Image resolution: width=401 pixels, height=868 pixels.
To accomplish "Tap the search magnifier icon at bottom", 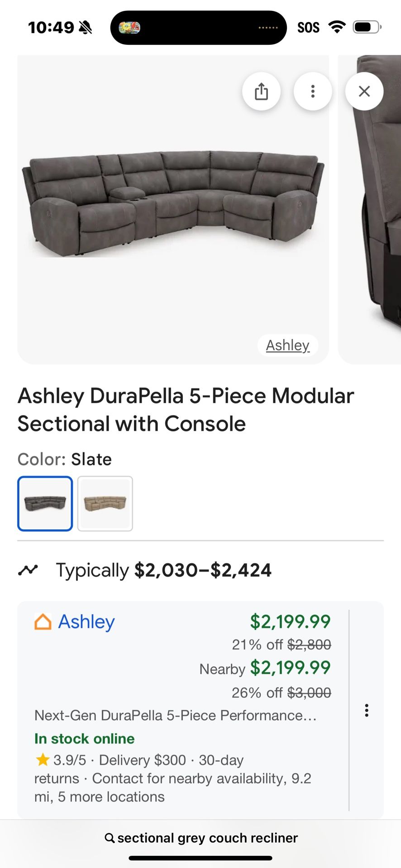I will pos(110,838).
